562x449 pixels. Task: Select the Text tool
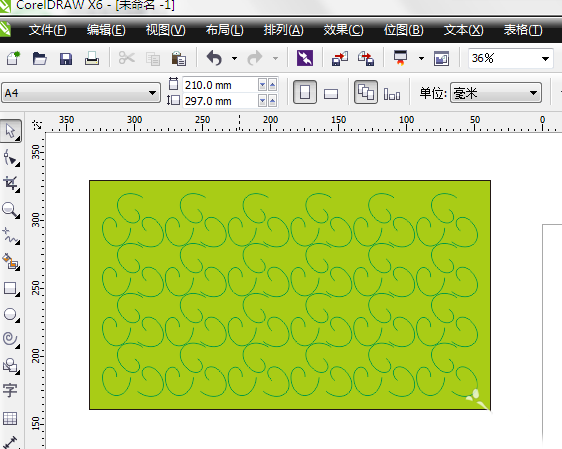[x=10, y=390]
